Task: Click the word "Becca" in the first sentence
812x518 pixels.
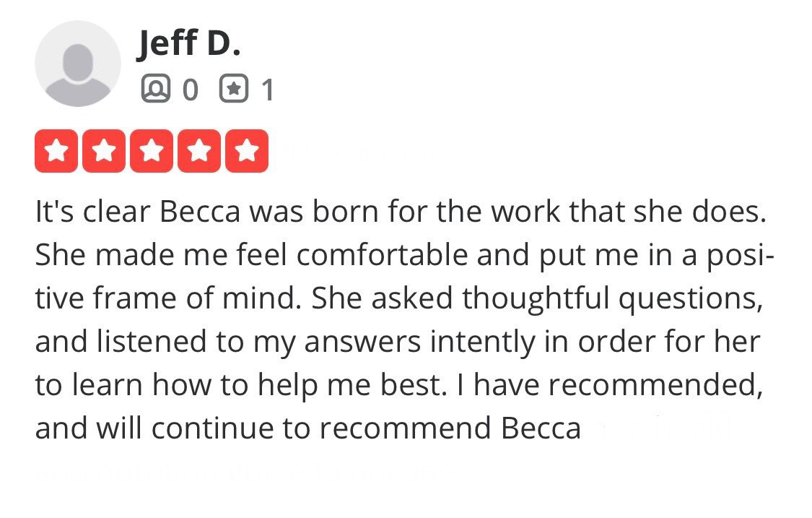Action: click(200, 212)
